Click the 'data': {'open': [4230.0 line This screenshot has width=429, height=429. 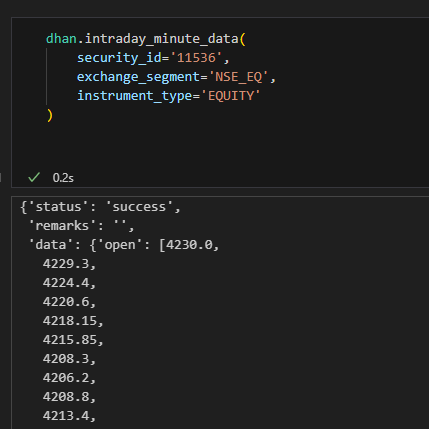[124, 245]
